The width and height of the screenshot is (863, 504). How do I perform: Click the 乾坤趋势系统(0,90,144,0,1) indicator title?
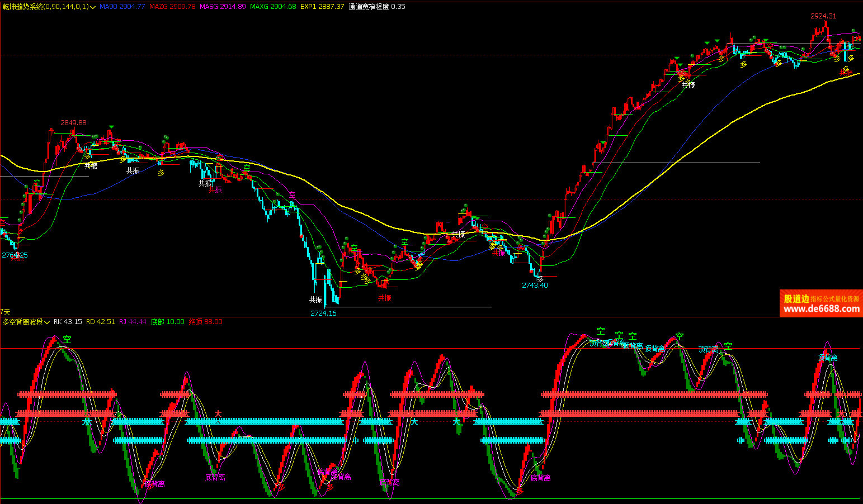click(x=45, y=7)
